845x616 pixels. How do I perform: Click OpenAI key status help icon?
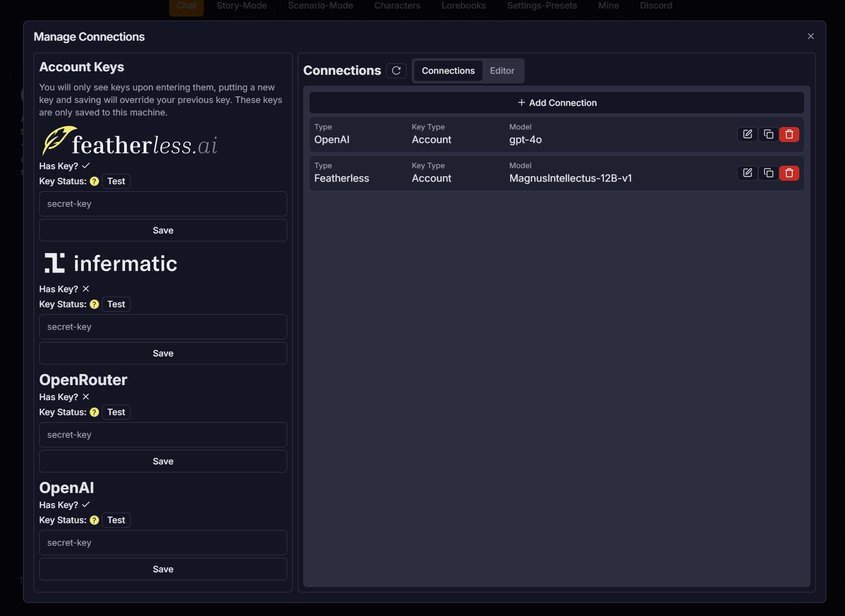click(94, 520)
